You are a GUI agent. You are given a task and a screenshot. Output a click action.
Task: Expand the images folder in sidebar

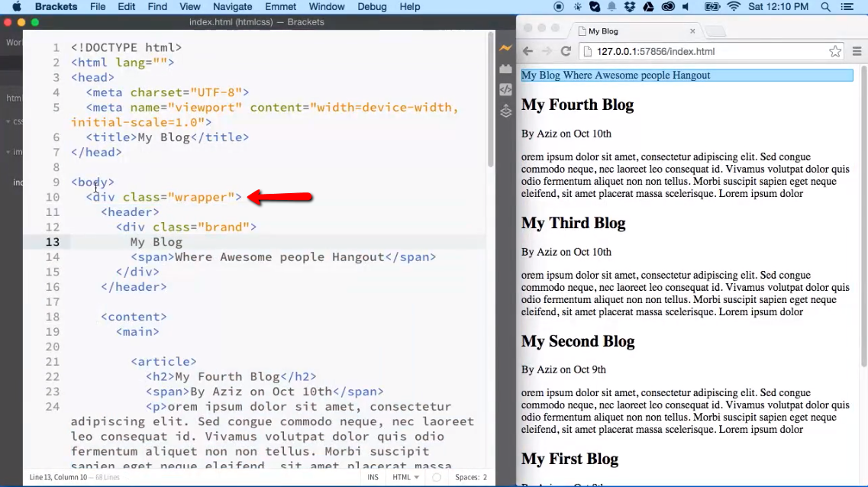pos(8,152)
